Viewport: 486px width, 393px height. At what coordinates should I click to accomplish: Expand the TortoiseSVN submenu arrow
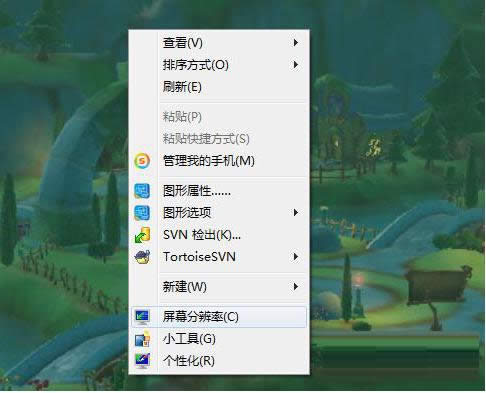[x=295, y=257]
